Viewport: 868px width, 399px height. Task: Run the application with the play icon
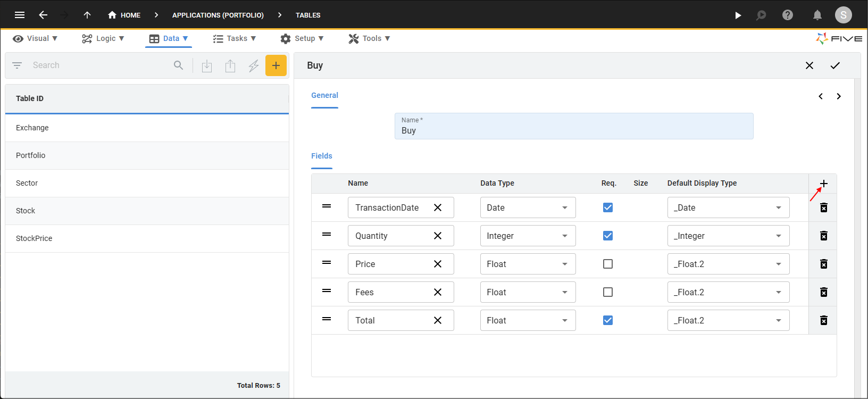[738, 15]
